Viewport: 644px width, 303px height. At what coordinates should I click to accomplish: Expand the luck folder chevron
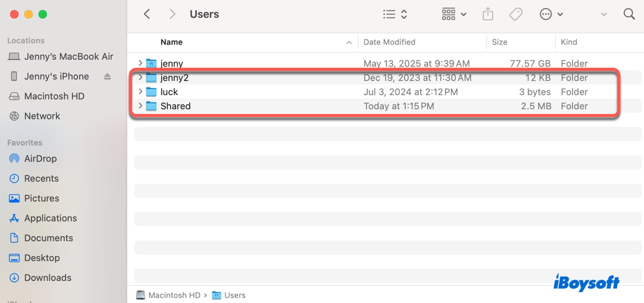click(141, 92)
